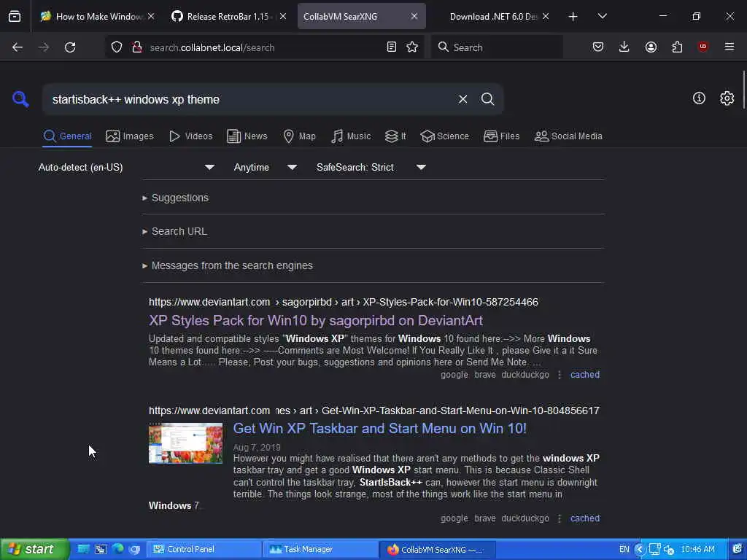747x560 pixels.
Task: Click the 10:46 AM clock
Action: click(x=697, y=549)
